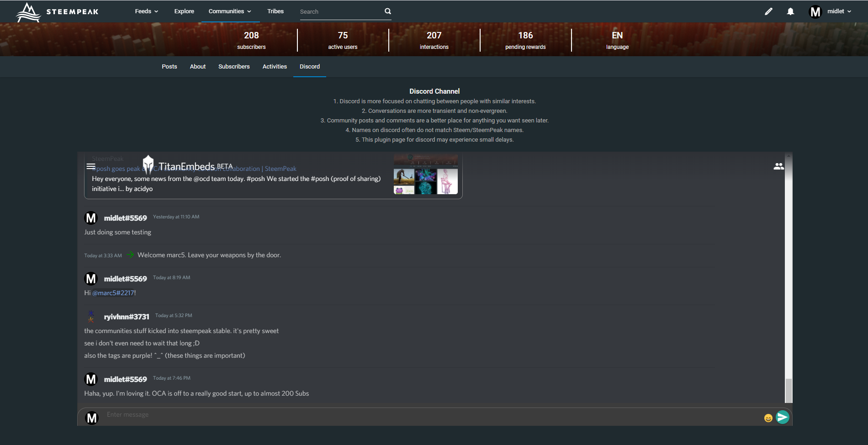Screen dimensions: 868x445
Task: Switch to the Subscribers tab
Action: point(234,67)
